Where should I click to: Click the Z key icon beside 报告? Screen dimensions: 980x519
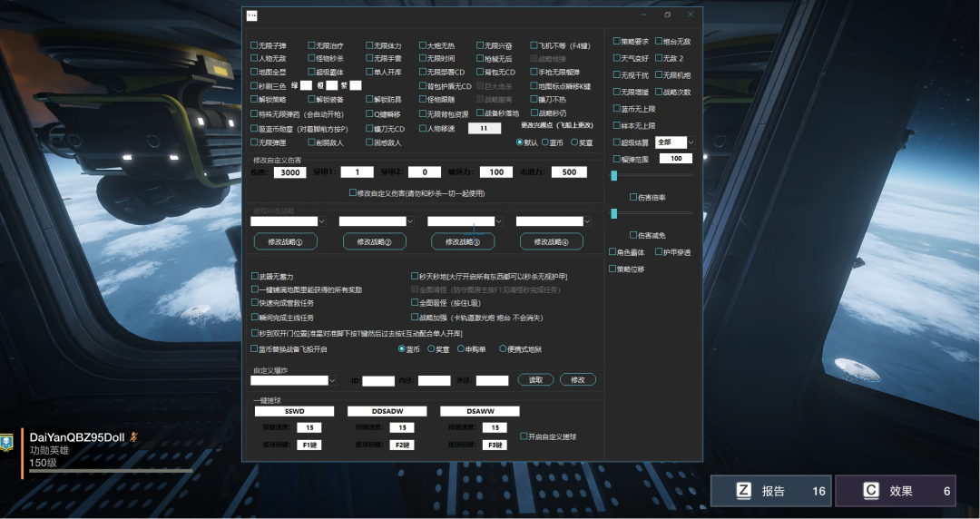744,491
